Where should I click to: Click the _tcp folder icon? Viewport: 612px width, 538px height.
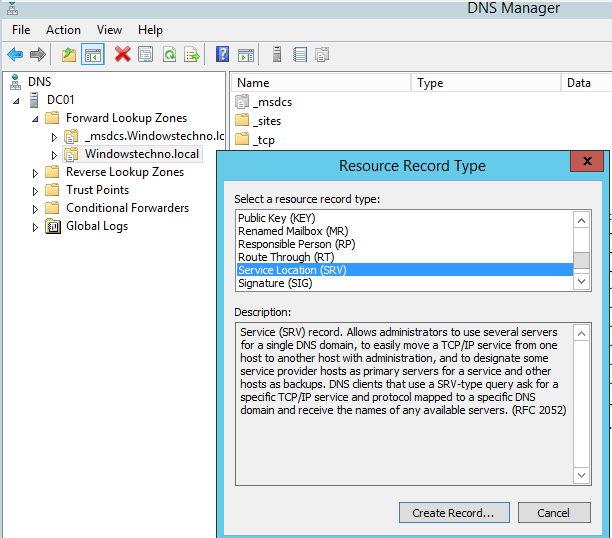click(x=242, y=139)
